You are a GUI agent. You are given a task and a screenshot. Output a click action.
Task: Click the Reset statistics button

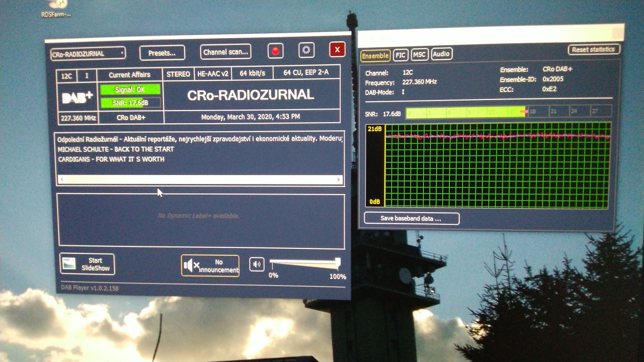tap(594, 49)
